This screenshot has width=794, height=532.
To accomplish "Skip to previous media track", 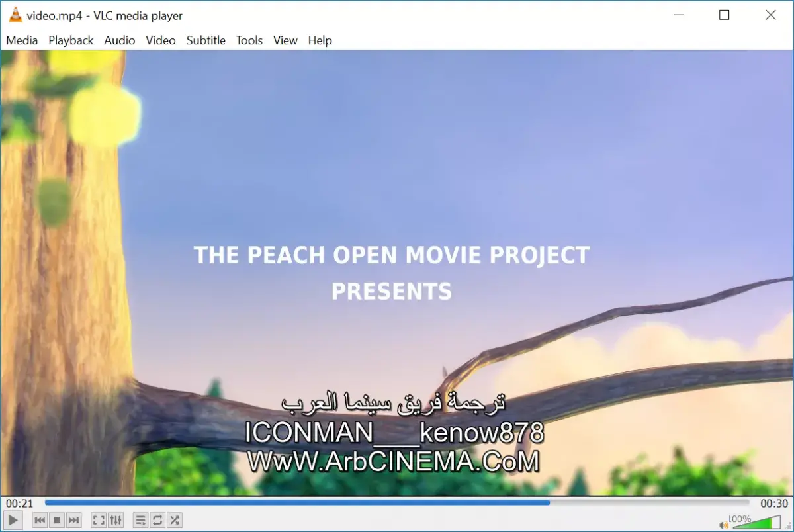I will coord(40,520).
